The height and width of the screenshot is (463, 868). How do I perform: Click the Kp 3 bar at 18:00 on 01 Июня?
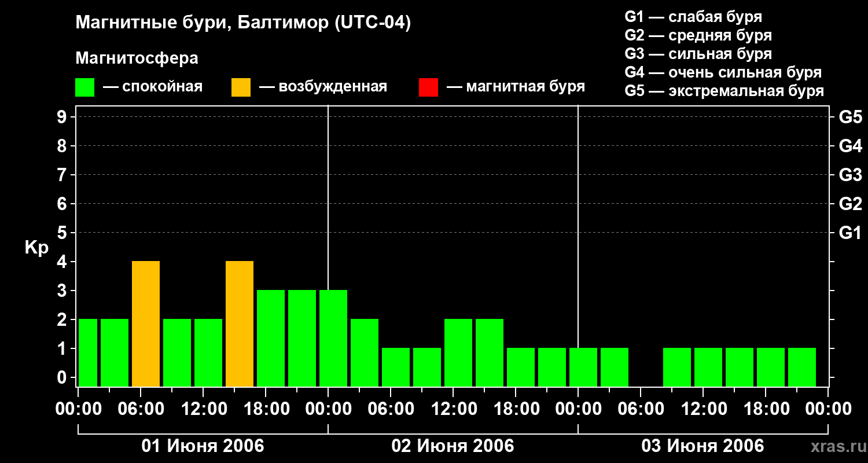coord(271,339)
